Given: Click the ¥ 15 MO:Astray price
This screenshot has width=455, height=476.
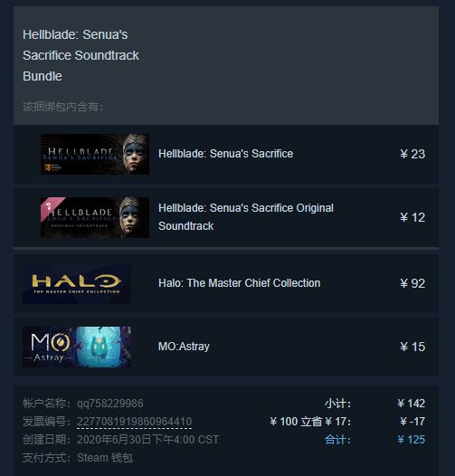Looking at the screenshot, I should (x=412, y=347).
